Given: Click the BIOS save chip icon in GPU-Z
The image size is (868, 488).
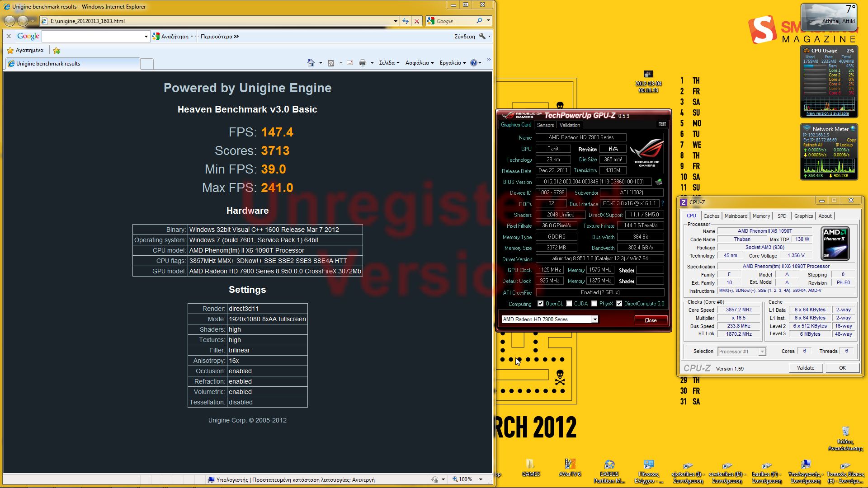Looking at the screenshot, I should pos(659,182).
